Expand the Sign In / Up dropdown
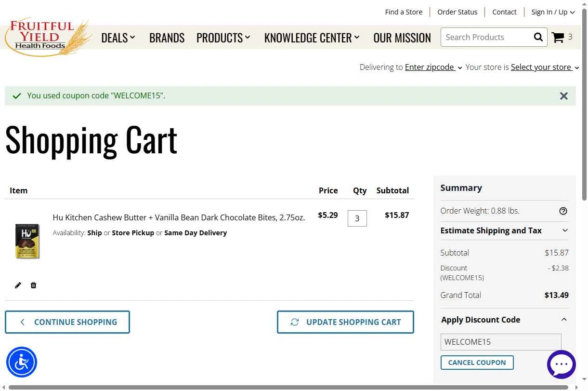 (x=553, y=12)
